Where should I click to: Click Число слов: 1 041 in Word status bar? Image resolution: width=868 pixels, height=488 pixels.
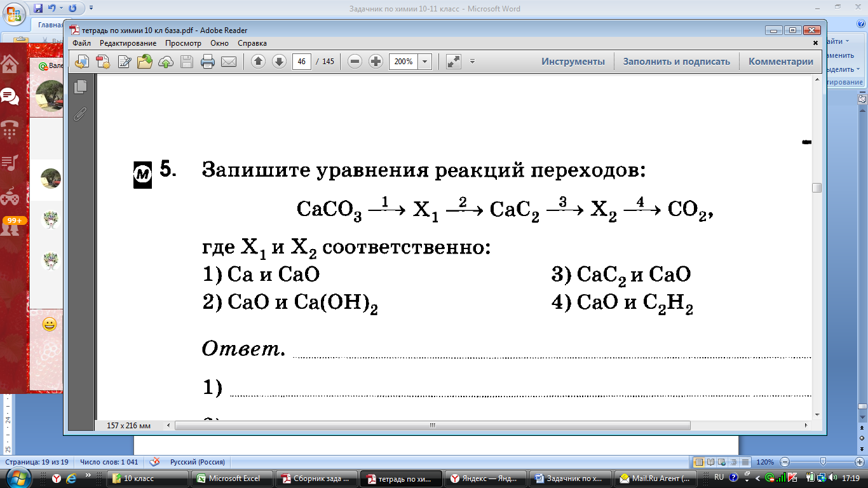pos(109,462)
